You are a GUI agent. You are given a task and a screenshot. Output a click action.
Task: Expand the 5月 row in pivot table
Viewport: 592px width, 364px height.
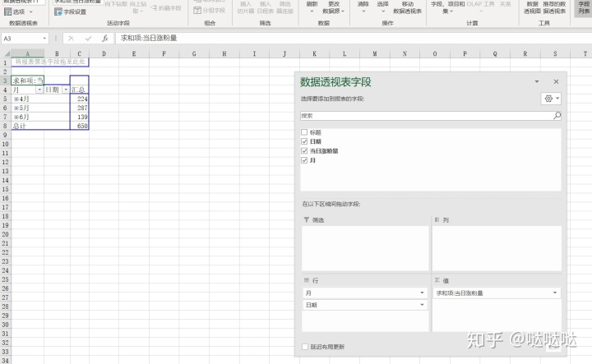(16, 108)
